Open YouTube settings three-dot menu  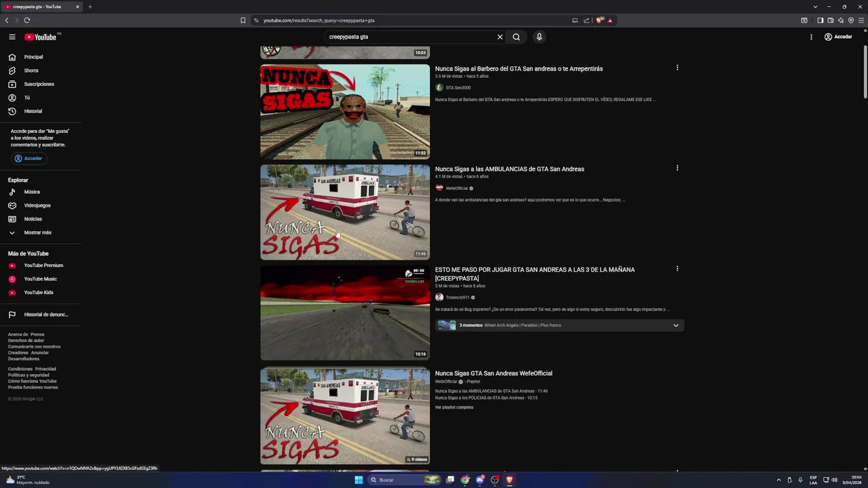point(811,37)
